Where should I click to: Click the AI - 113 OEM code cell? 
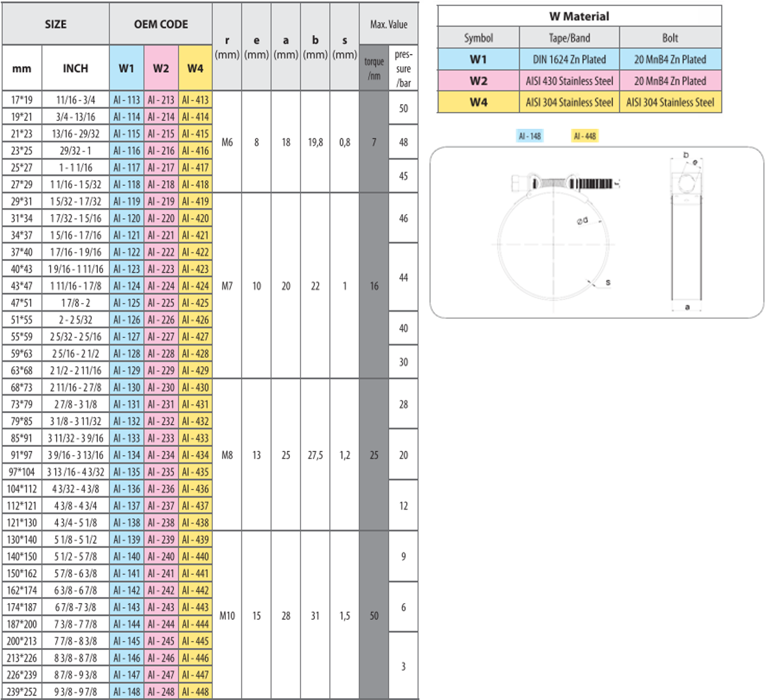click(126, 100)
